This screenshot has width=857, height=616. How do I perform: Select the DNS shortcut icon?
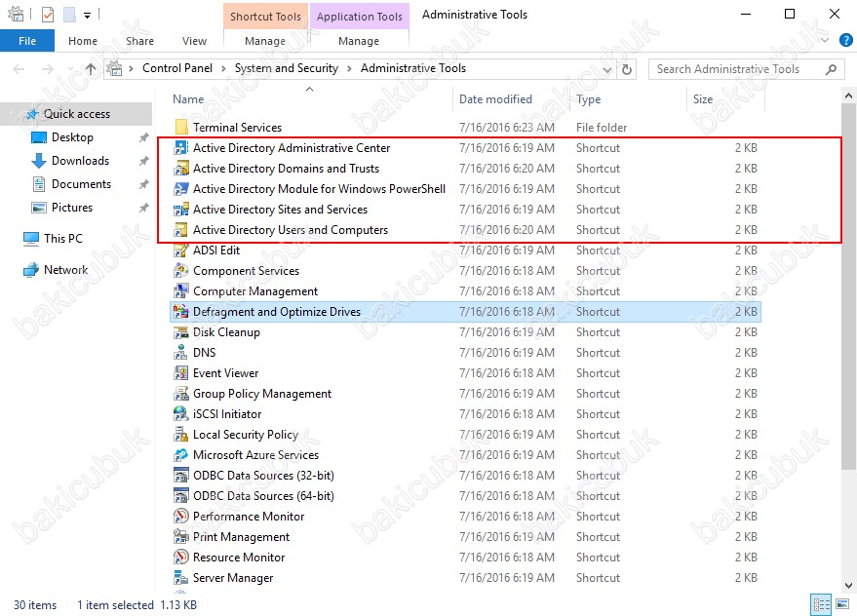(181, 353)
